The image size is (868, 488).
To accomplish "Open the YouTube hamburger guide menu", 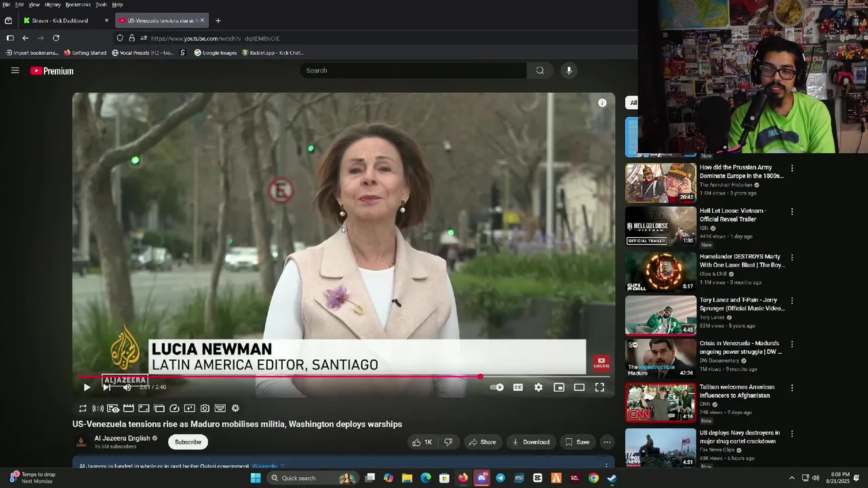I will (15, 70).
